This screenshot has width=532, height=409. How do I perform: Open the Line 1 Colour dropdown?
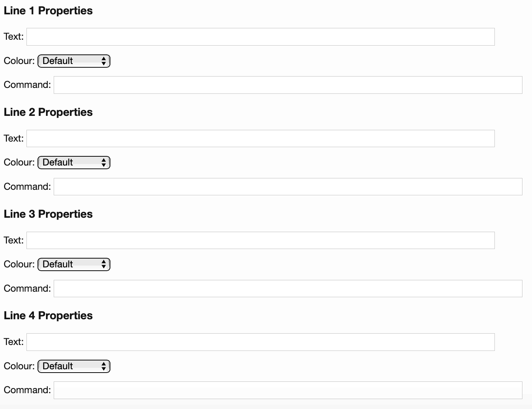74,61
